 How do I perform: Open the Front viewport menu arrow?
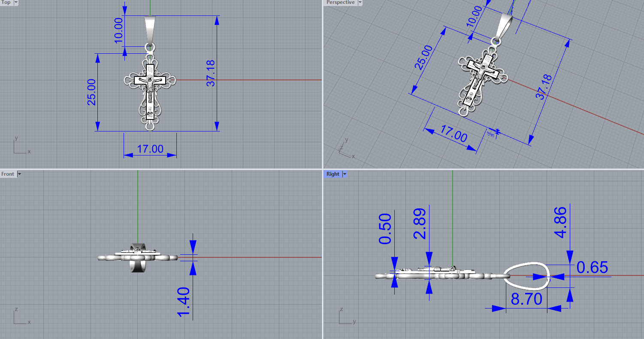(x=19, y=174)
